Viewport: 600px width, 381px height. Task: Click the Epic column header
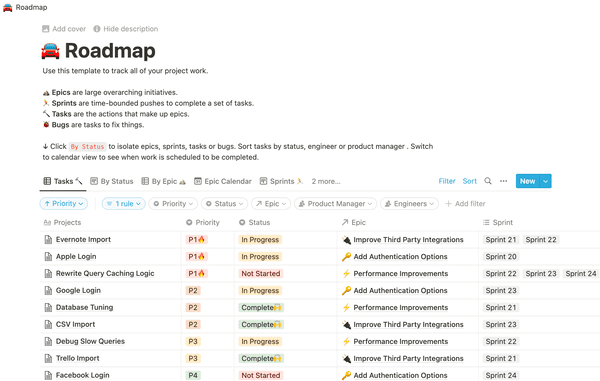(354, 222)
